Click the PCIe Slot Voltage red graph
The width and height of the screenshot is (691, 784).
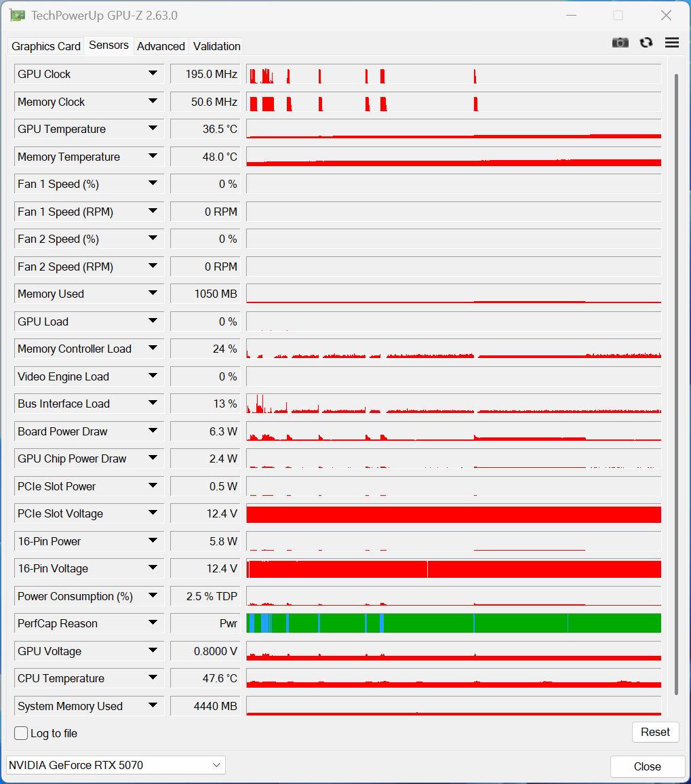454,514
